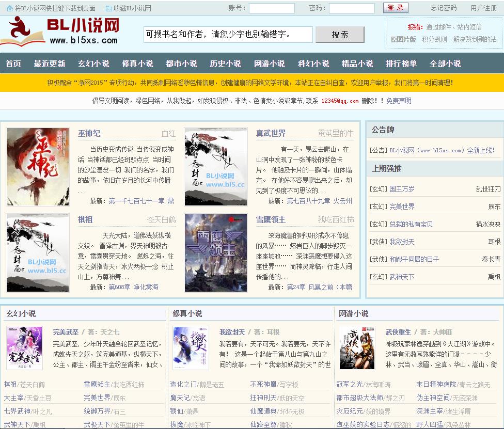Open 完美武圣 cover thumbnail

tap(24, 348)
